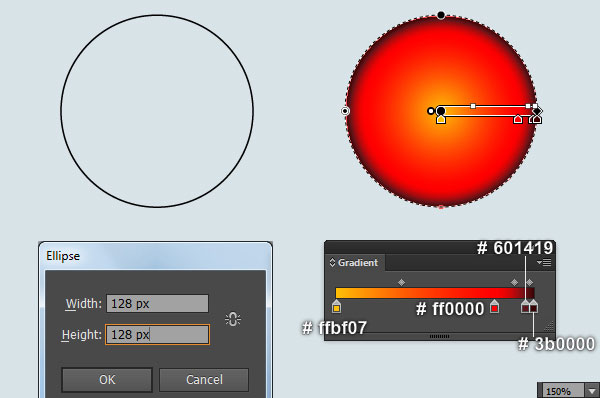Click the yellow stop on canvas gradient annotator
This screenshot has height=398, width=600.
[441, 119]
